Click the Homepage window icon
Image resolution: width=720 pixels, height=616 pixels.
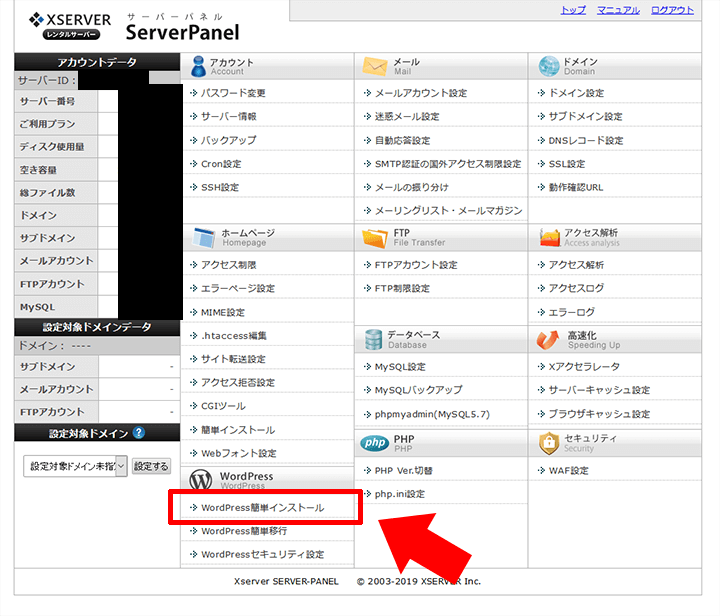(203, 238)
